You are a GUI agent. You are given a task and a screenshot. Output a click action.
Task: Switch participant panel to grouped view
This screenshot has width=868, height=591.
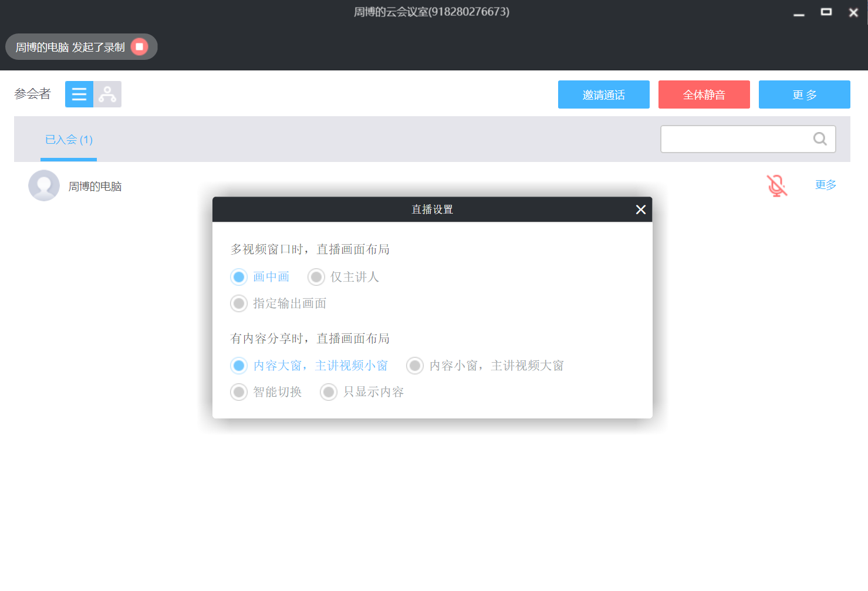(x=107, y=94)
